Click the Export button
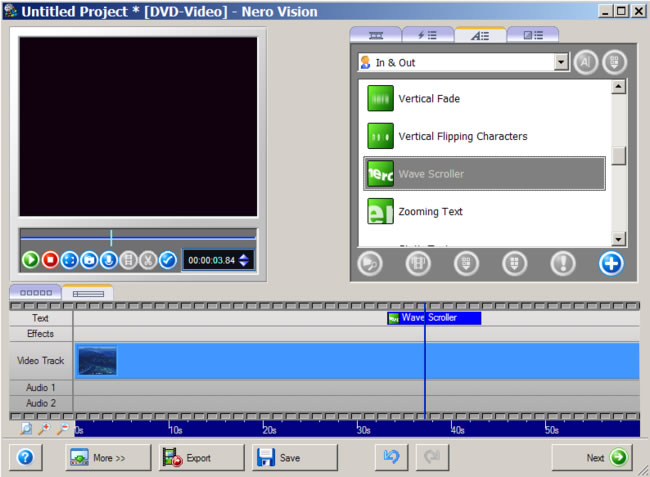This screenshot has width=650, height=477. click(201, 458)
